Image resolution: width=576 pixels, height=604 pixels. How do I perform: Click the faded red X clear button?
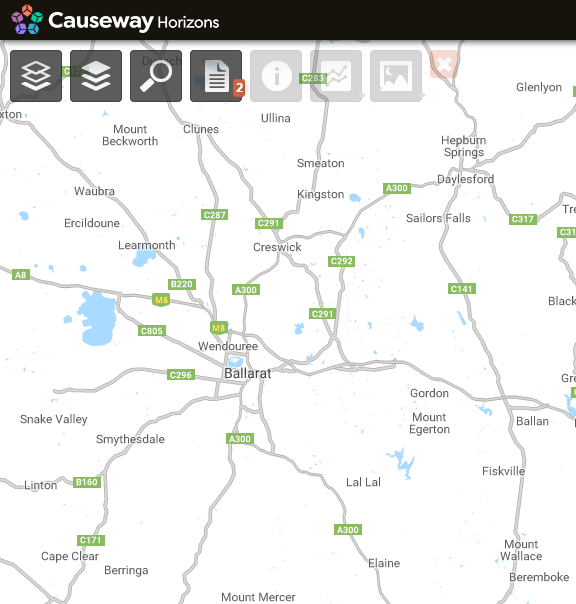[444, 64]
